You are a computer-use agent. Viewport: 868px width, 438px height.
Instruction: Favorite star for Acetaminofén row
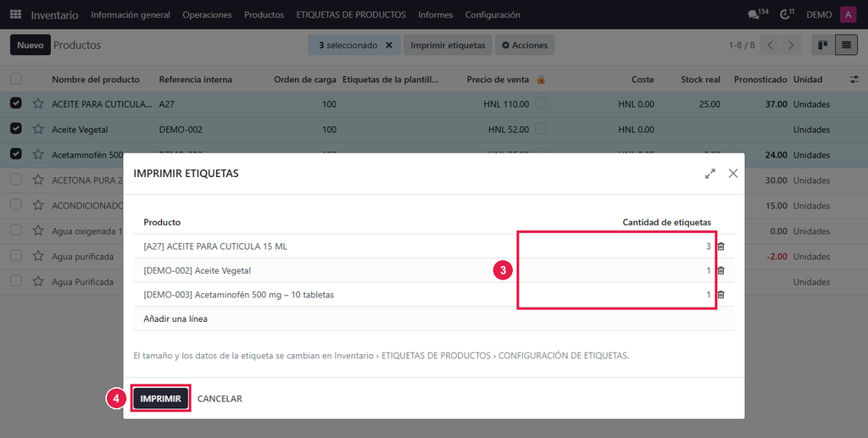click(37, 154)
